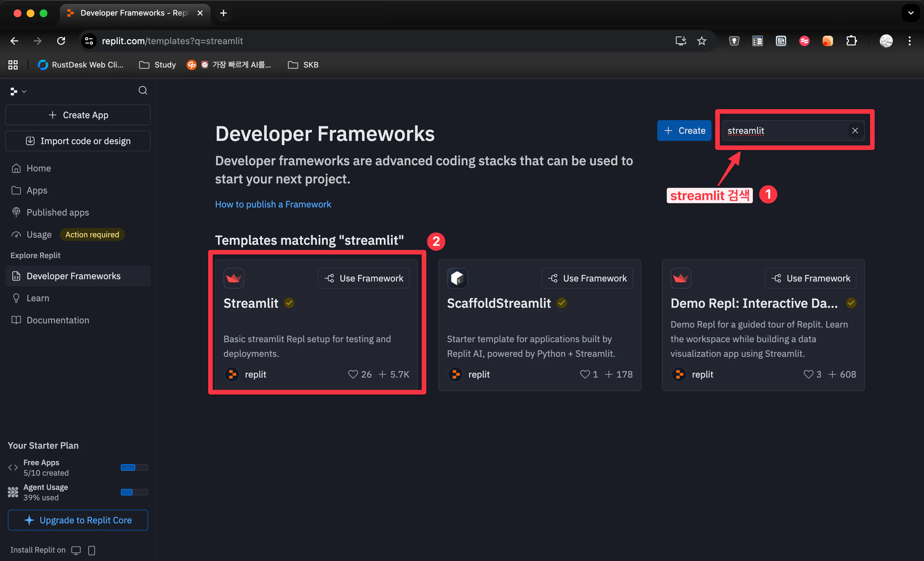
Task: Install Replit on mobile icon
Action: pos(92,550)
